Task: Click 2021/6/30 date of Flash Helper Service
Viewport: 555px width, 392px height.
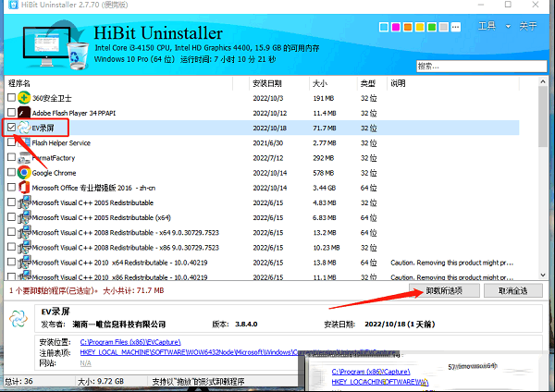Action: [x=268, y=143]
